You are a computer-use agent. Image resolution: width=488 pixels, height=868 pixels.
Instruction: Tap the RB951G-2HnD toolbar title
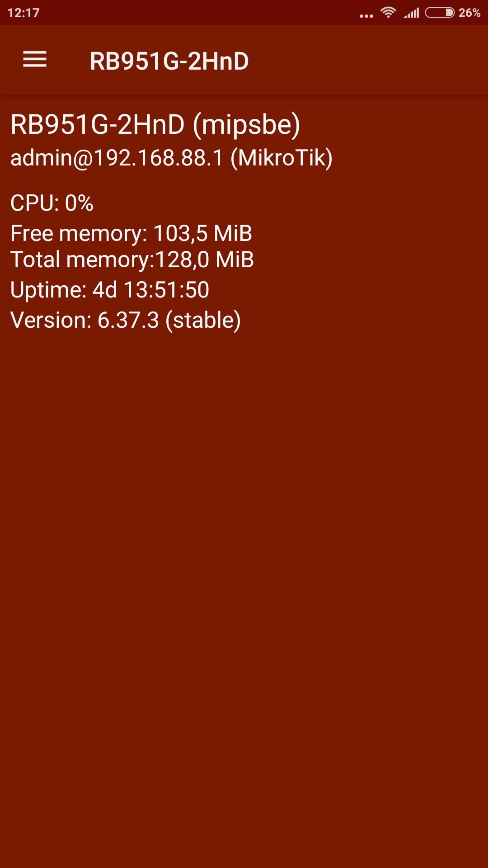click(x=169, y=61)
